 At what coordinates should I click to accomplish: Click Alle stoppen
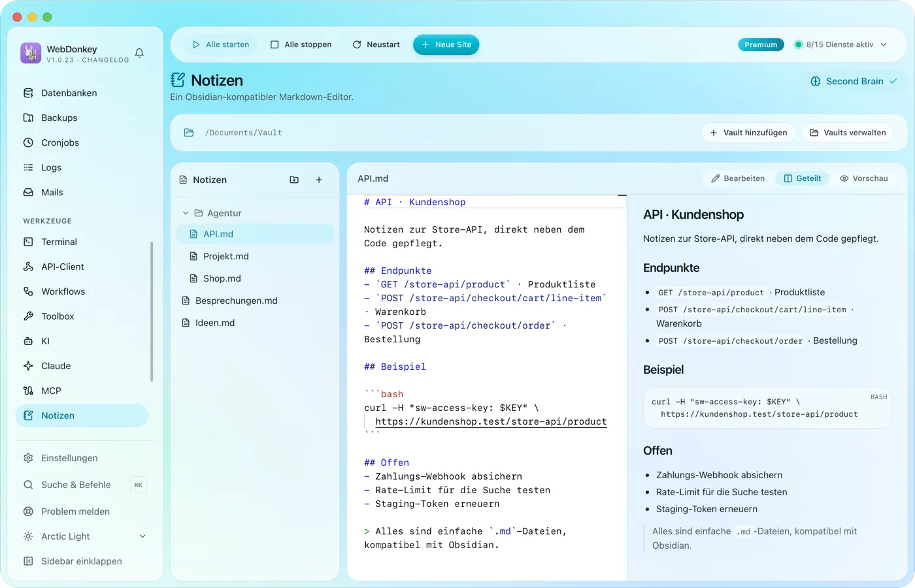(301, 44)
